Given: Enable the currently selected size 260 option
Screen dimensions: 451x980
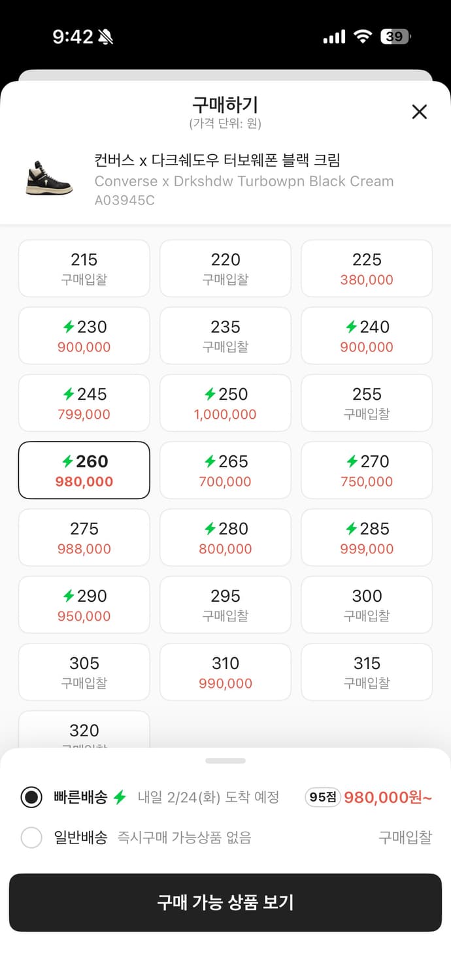Looking at the screenshot, I should [84, 470].
